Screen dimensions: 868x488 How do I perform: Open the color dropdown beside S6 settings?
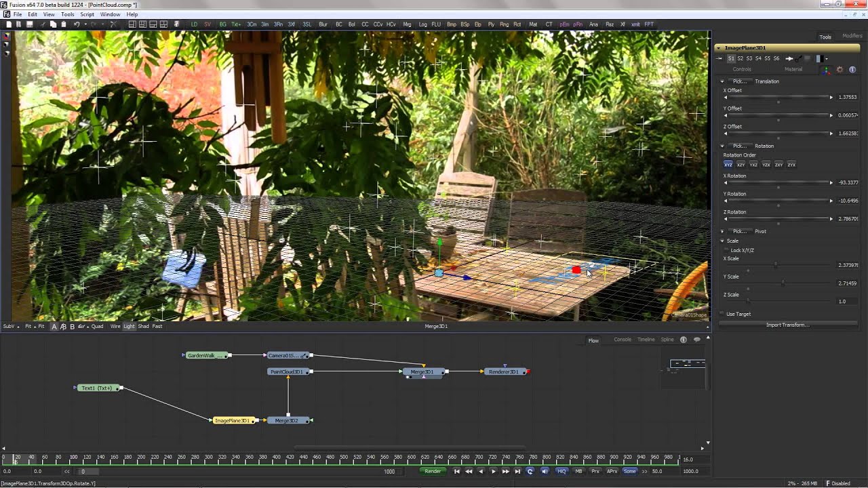pyautogui.click(x=827, y=59)
